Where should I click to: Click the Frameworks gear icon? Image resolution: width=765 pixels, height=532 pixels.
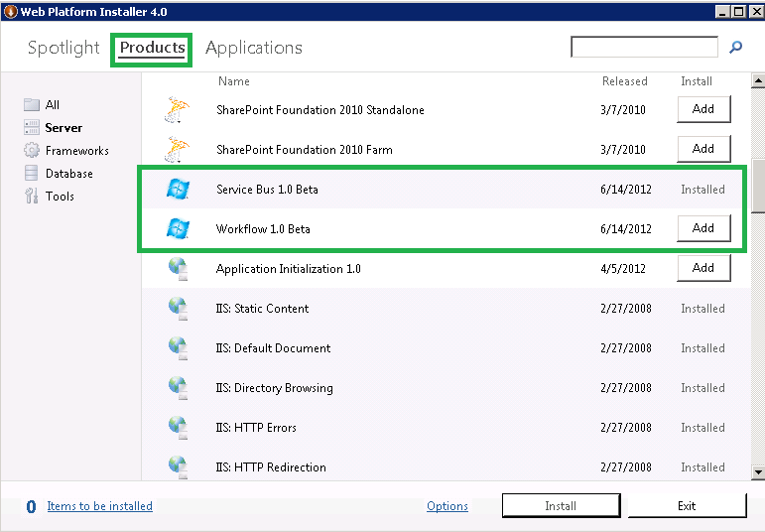[x=32, y=150]
